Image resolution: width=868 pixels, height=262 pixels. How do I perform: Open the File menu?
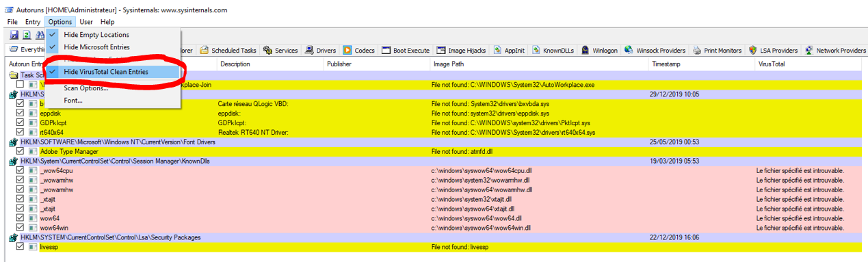(x=12, y=22)
